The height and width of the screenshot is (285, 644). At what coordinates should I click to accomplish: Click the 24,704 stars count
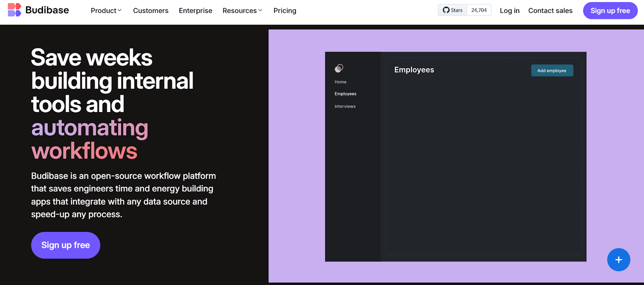pos(479,10)
